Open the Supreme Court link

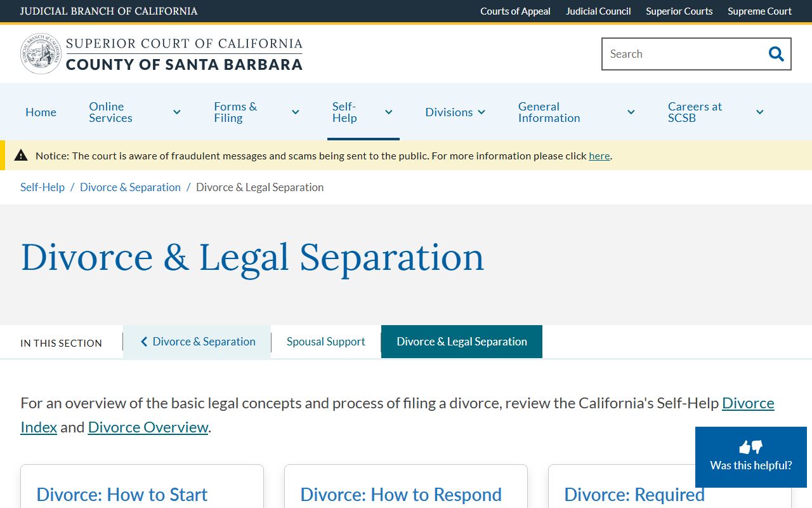760,11
